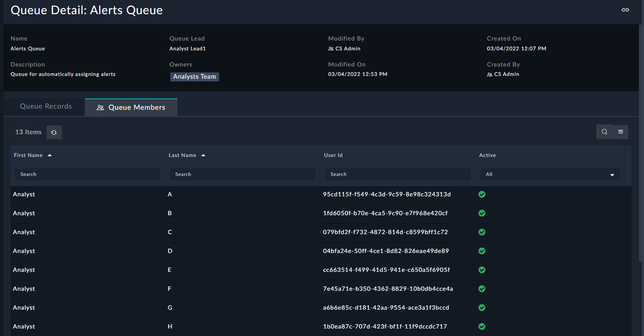Click the team icon beside Modified By CS Admin

pyautogui.click(x=331, y=49)
